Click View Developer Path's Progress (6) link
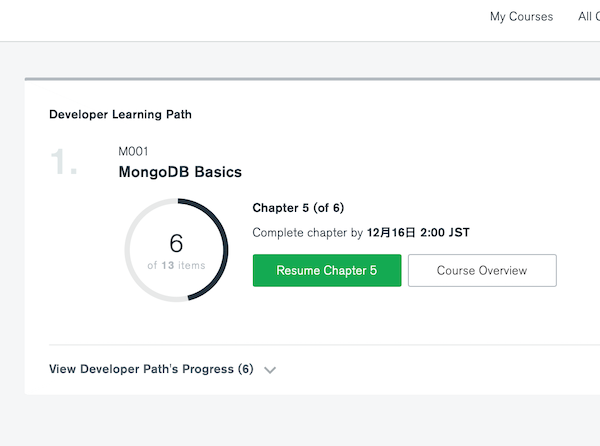The height and width of the screenshot is (446, 600). coord(151,369)
